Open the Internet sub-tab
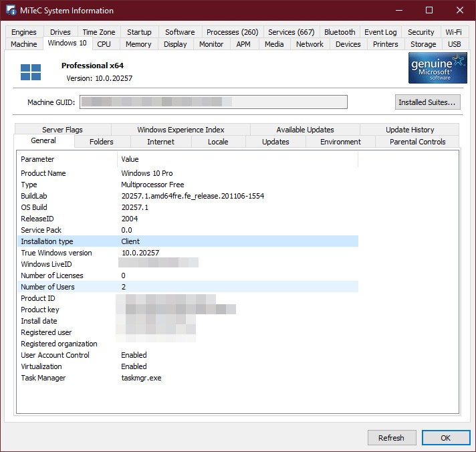This screenshot has width=476, height=452. pos(160,142)
